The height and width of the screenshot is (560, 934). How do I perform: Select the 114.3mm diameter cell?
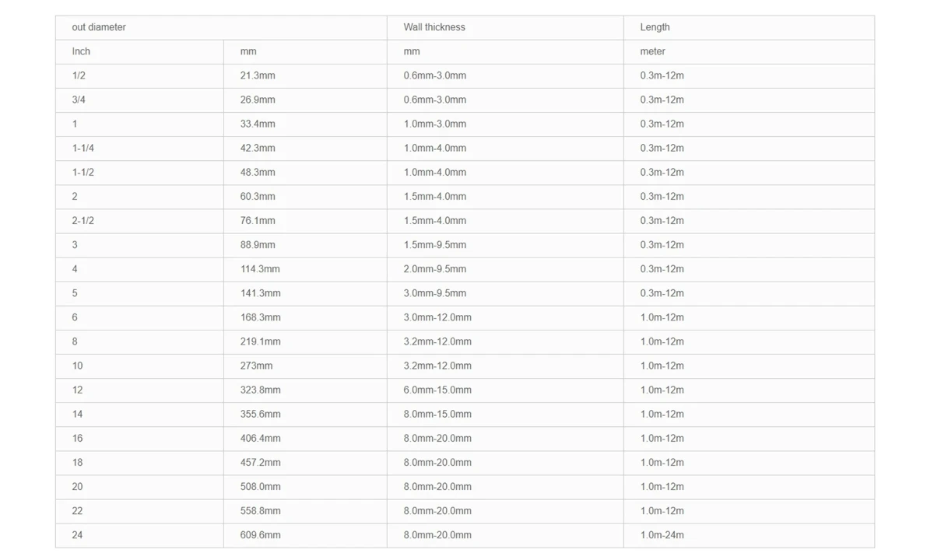305,268
